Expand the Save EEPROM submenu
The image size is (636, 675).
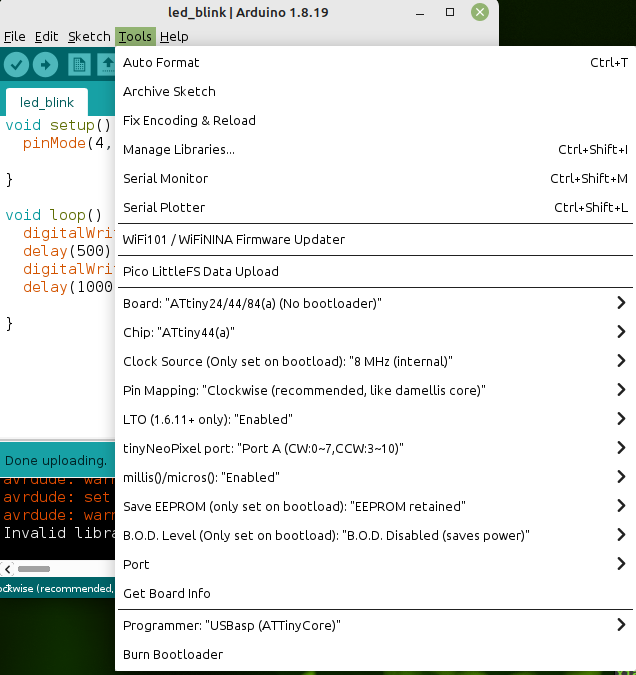pyautogui.click(x=375, y=506)
